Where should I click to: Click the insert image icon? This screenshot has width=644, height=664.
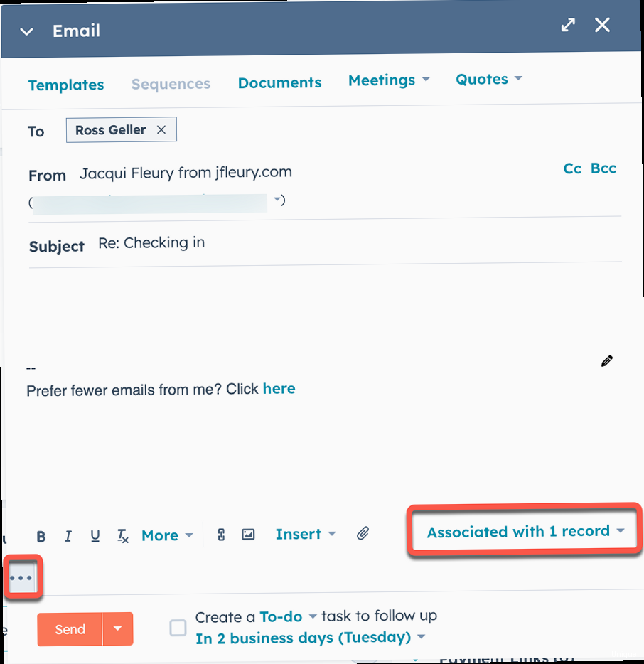(x=248, y=535)
